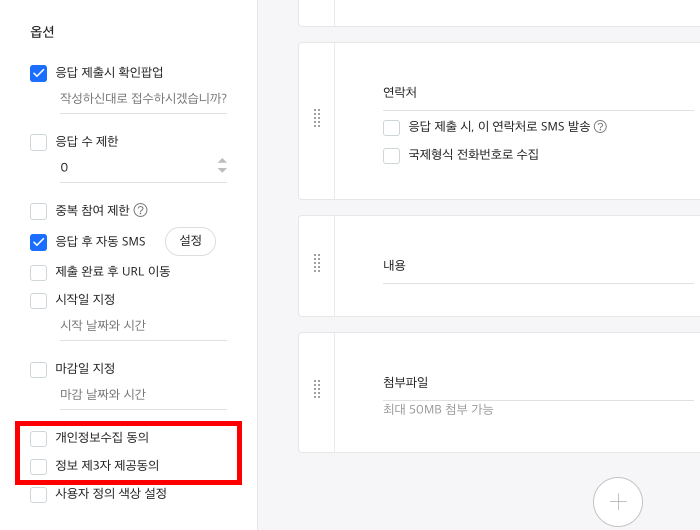Grab drag handle of 내용 field
The image size is (700, 530).
(317, 263)
